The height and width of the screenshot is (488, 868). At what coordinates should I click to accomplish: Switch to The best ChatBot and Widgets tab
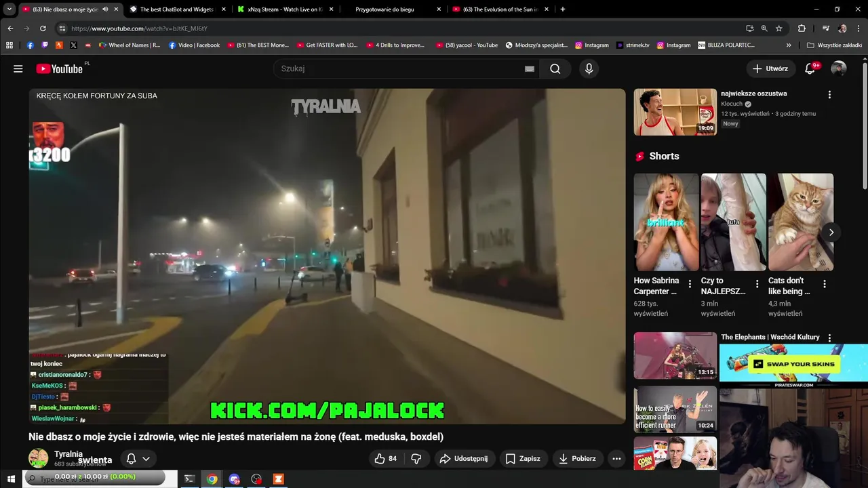178,9
